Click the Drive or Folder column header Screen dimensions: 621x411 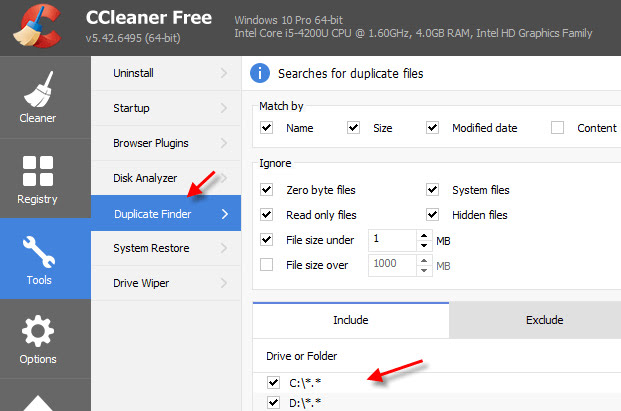301,356
